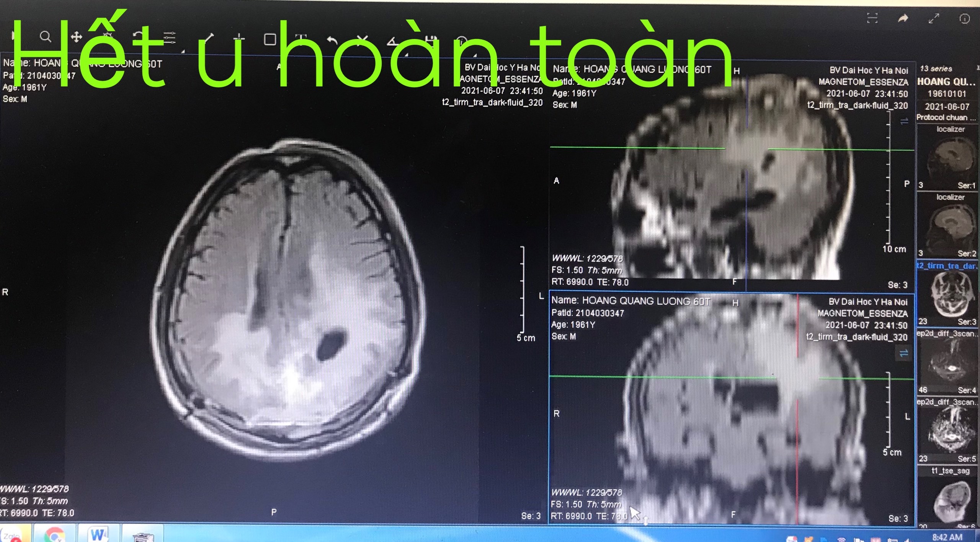Click the 'HOANG QU...' patient name in sidebar
The width and height of the screenshot is (980, 542).
[946, 81]
